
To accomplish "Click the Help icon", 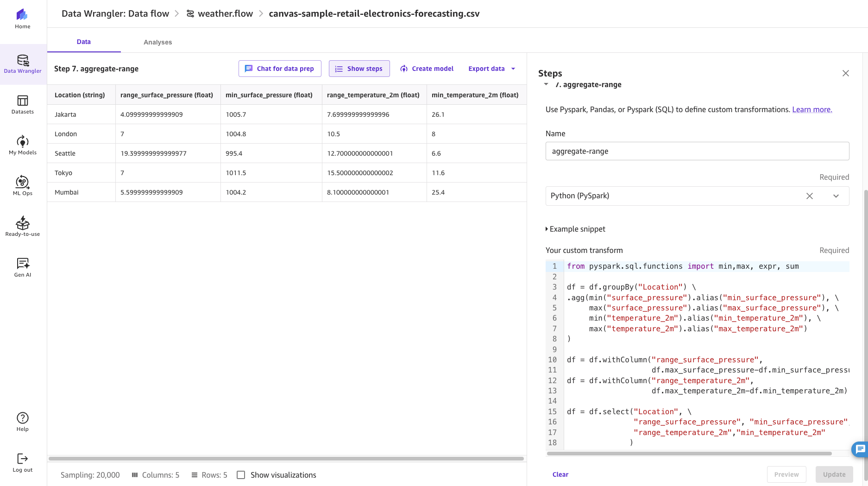I will pos(22,422).
